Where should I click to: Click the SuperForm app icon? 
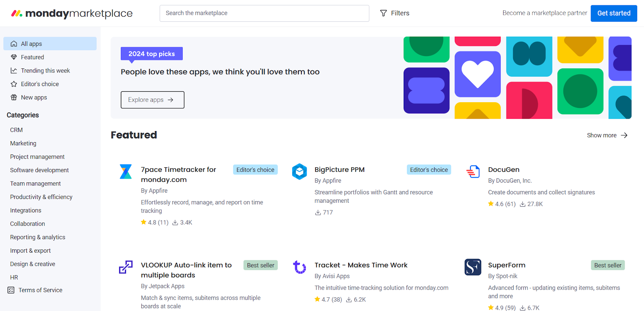pos(473,267)
